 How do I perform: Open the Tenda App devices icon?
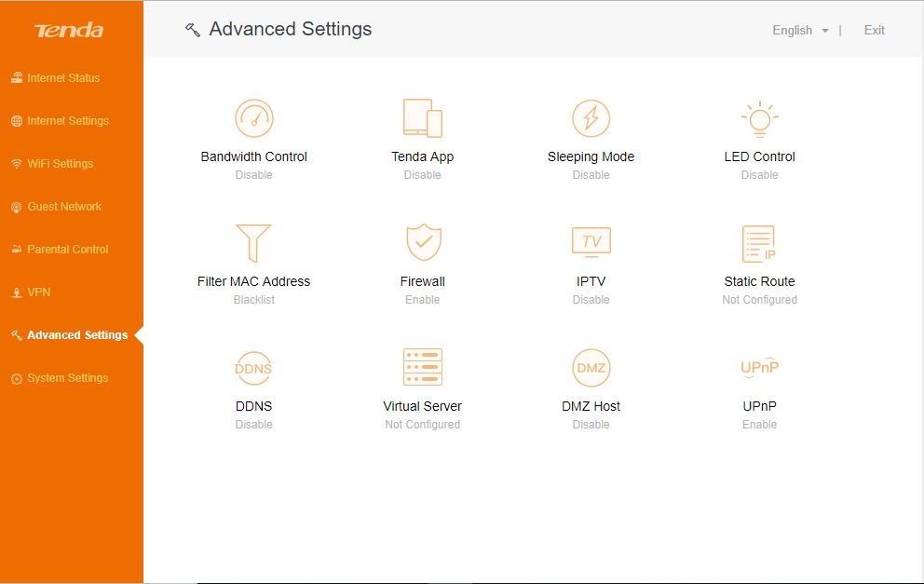[x=423, y=118]
